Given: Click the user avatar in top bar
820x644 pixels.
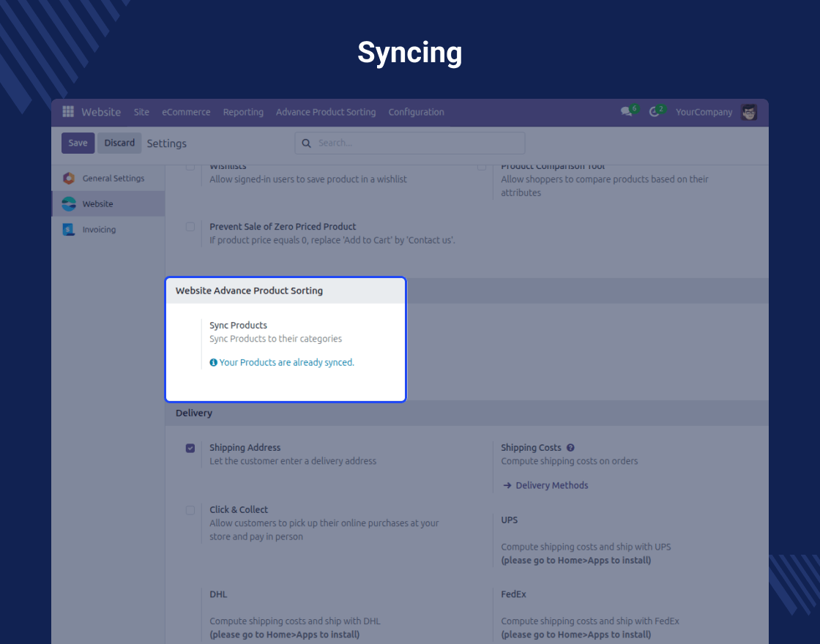Looking at the screenshot, I should (x=748, y=112).
